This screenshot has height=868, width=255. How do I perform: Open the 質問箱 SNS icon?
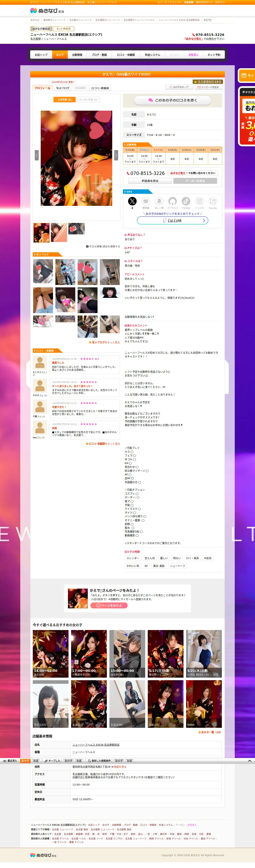[146, 201]
